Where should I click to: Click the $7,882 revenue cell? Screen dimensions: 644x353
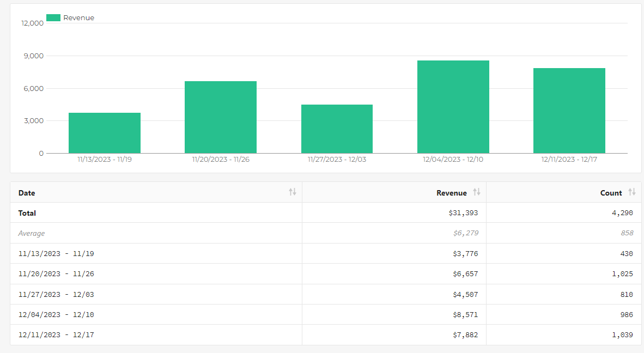pyautogui.click(x=465, y=335)
